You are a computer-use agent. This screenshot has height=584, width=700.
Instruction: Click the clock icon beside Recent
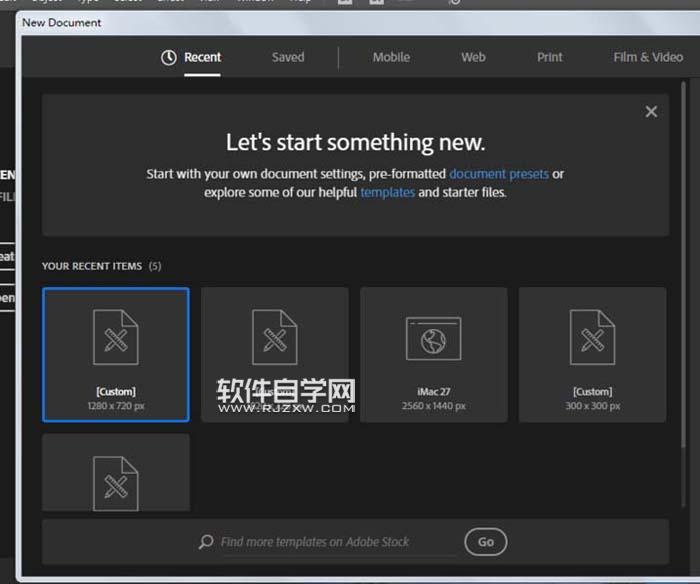(169, 57)
